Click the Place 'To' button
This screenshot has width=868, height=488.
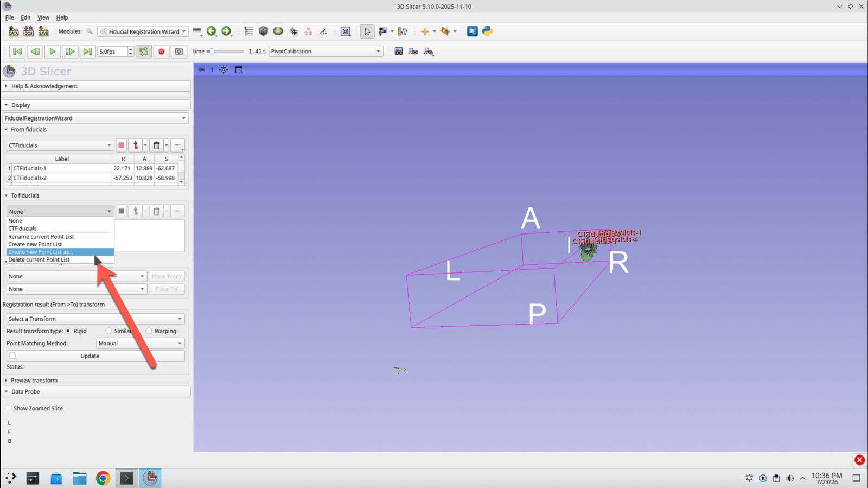coord(167,289)
